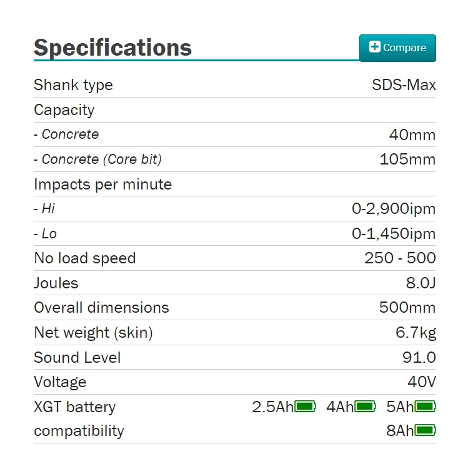The height and width of the screenshot is (476, 468).
Task: Click the XGT battery compatibility label
Action: (x=79, y=418)
